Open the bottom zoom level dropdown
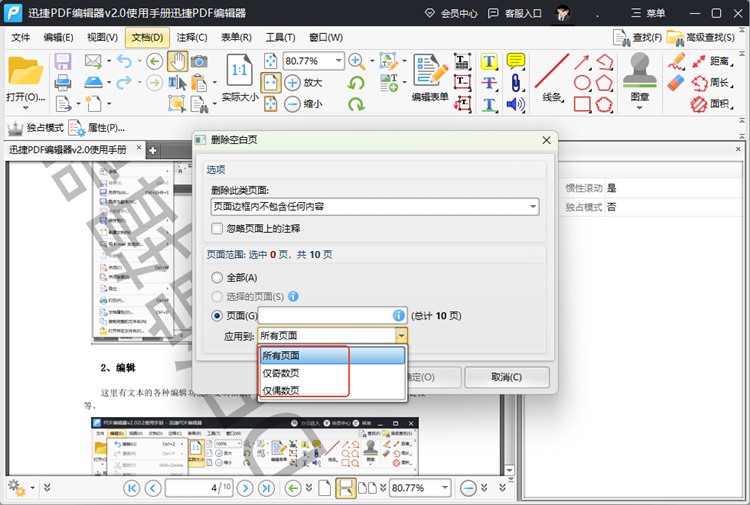The image size is (750, 505). tap(445, 488)
